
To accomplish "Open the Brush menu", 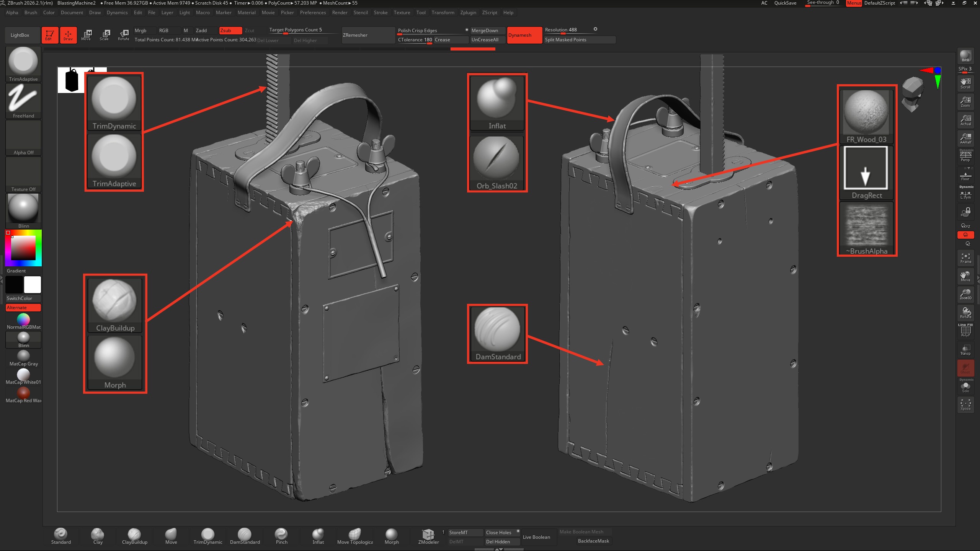I will [x=31, y=13].
